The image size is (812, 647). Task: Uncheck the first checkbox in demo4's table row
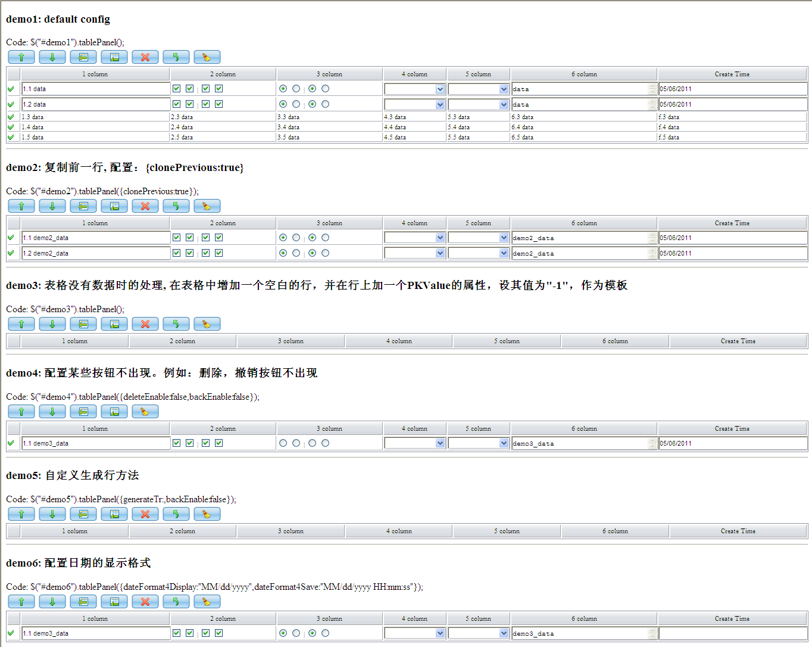tap(177, 443)
